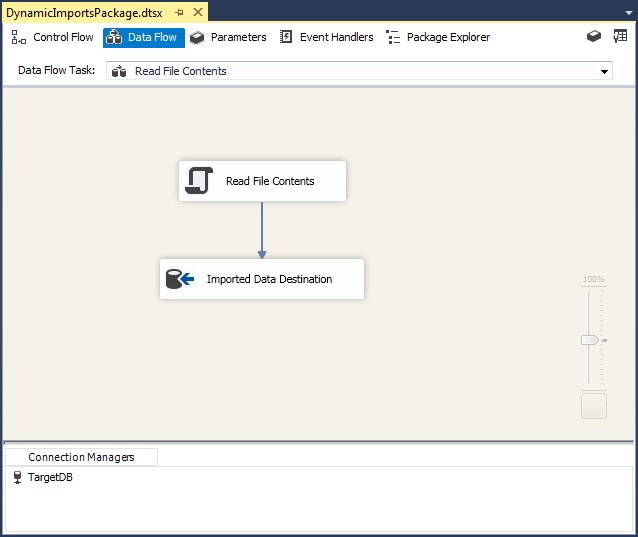Go to the Event Handlers tab

(x=326, y=38)
